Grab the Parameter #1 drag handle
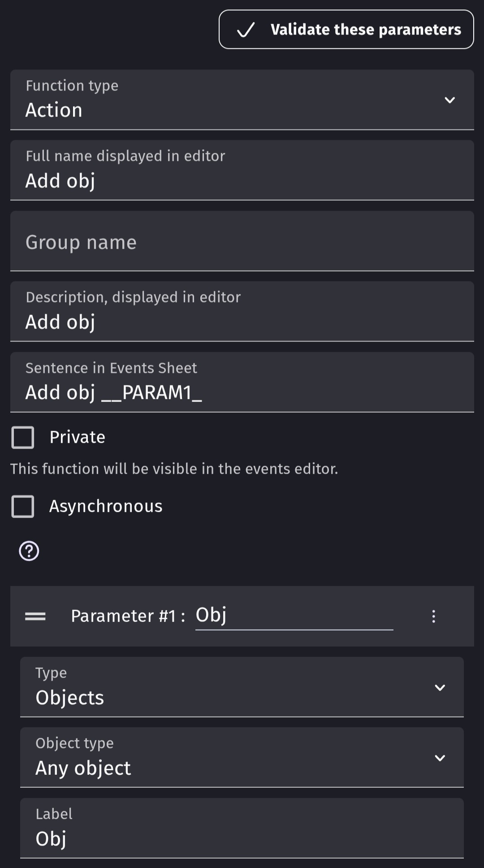The height and width of the screenshot is (868, 484). click(x=35, y=617)
